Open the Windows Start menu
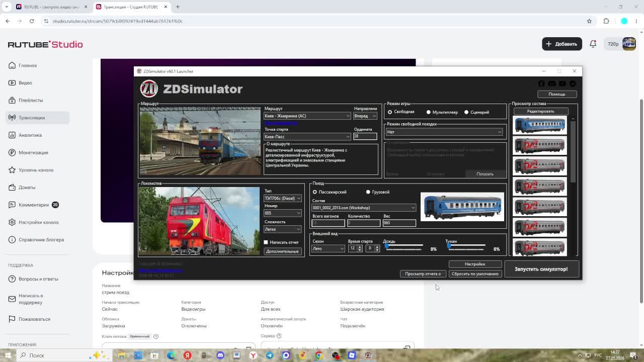The image size is (644, 362). 8,355
